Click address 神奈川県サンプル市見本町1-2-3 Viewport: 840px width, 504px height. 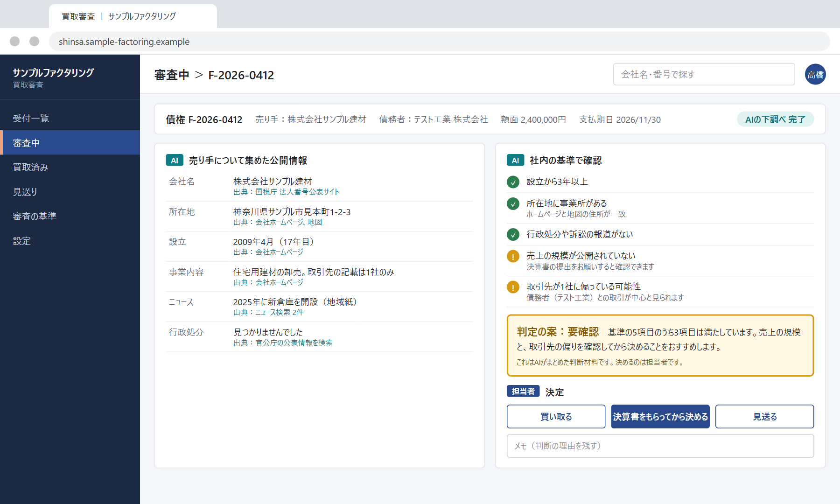pos(292,212)
